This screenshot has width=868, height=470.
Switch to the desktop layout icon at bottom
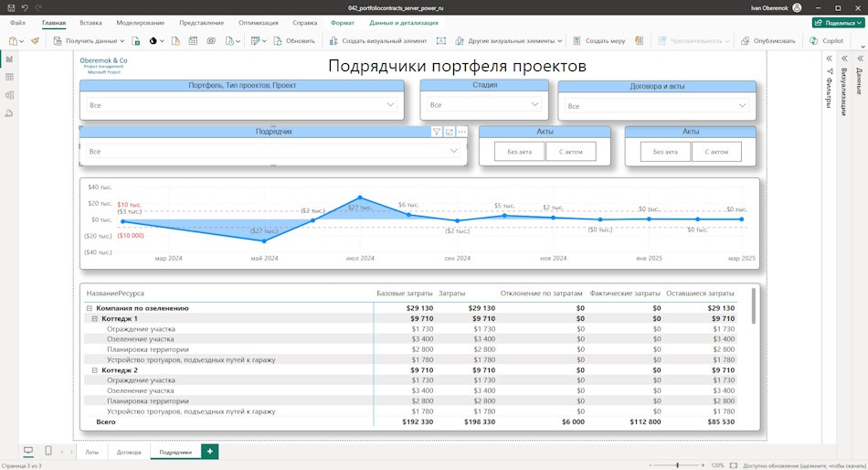click(x=28, y=451)
